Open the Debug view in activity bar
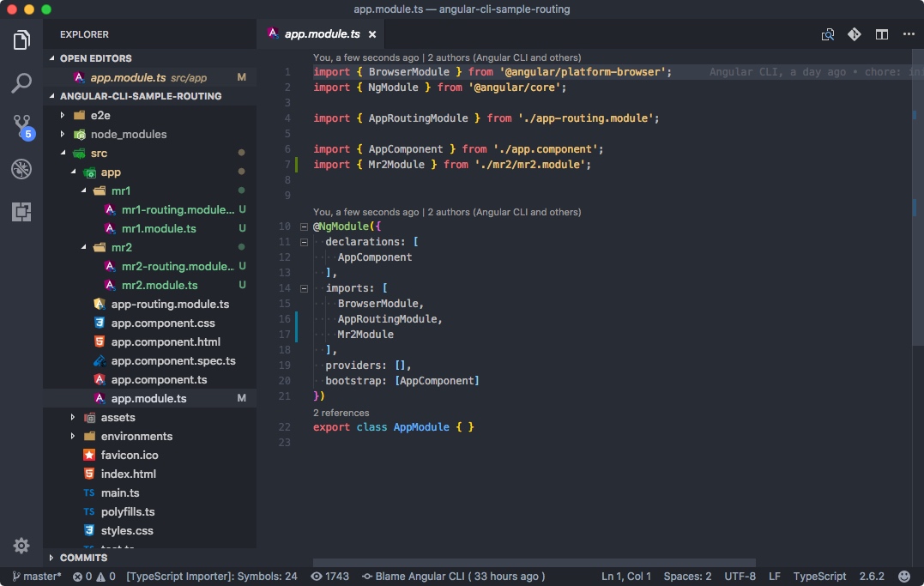 [21, 169]
